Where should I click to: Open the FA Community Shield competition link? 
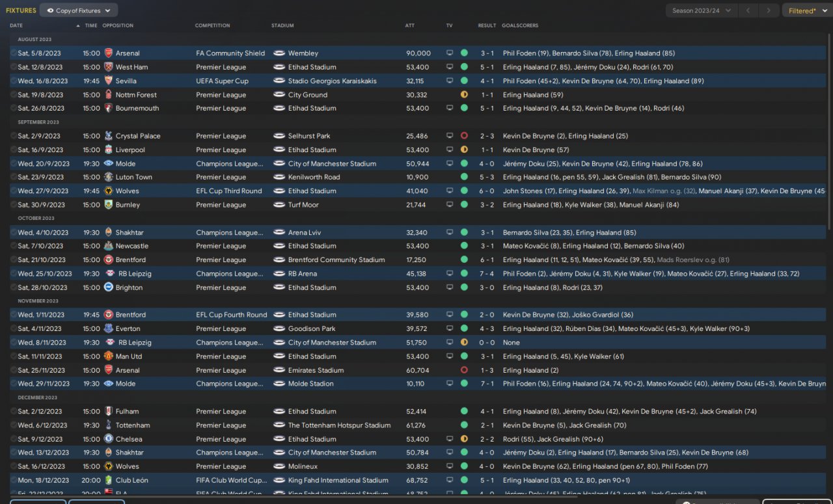[x=230, y=53]
